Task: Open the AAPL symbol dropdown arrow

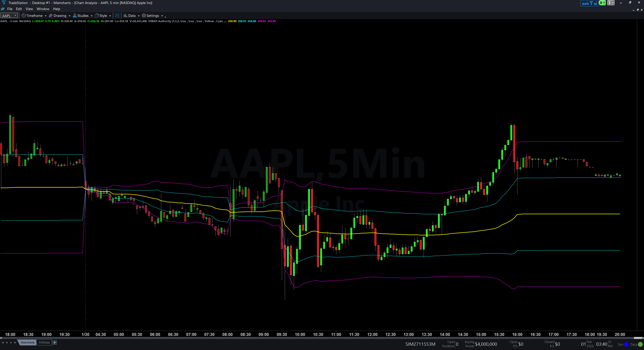Action: tap(16, 15)
